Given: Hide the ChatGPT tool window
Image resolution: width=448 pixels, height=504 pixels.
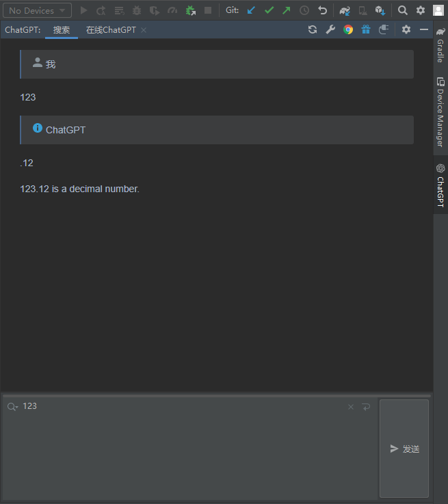Looking at the screenshot, I should click(424, 29).
